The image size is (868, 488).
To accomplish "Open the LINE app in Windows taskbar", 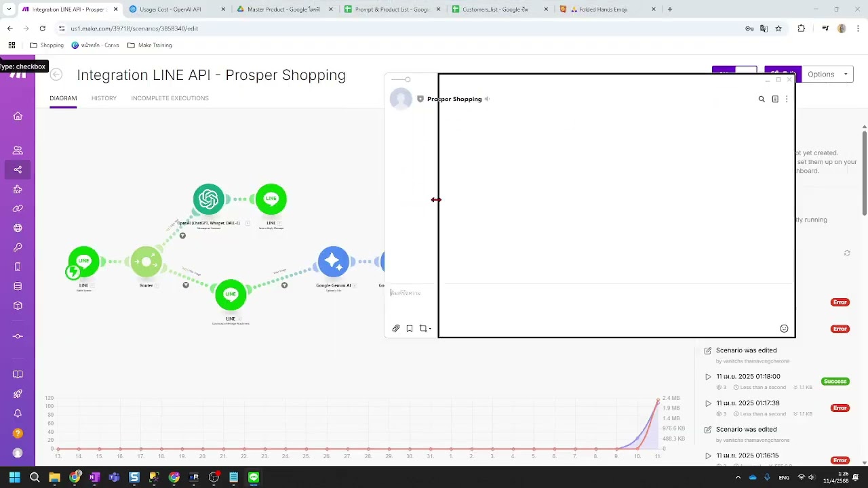I will coord(254,477).
